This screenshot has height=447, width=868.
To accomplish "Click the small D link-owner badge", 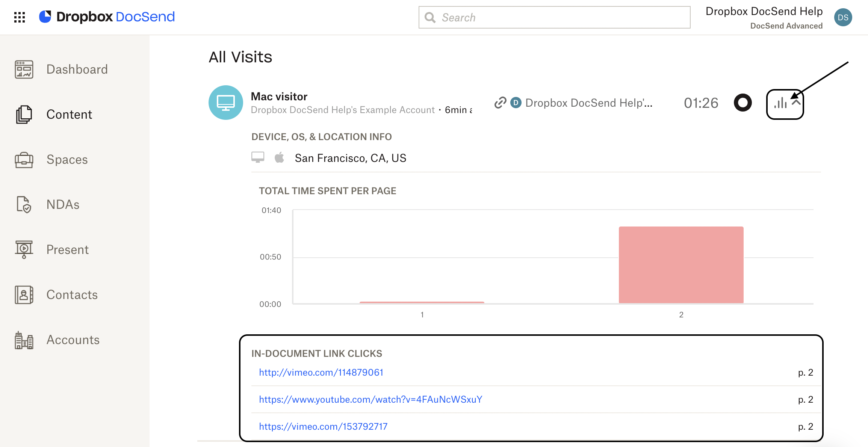I will tap(516, 103).
